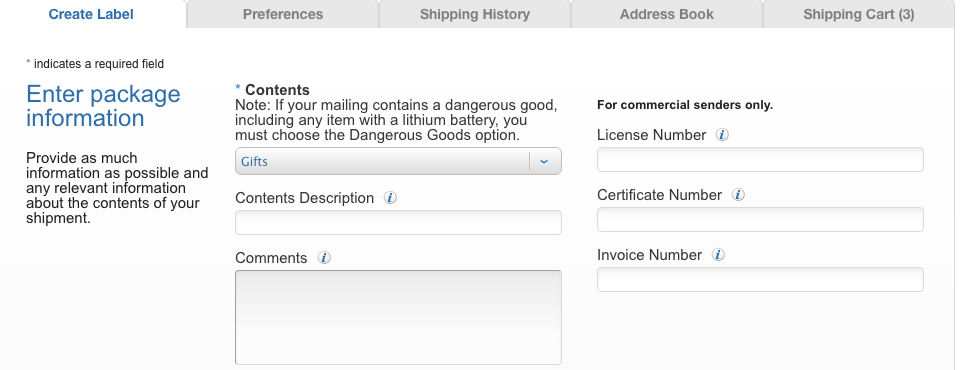
Task: Switch to the Preferences tab
Action: pyautogui.click(x=283, y=14)
